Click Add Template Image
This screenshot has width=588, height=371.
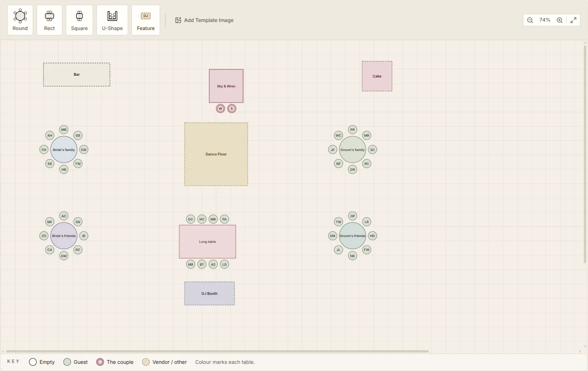coord(204,20)
